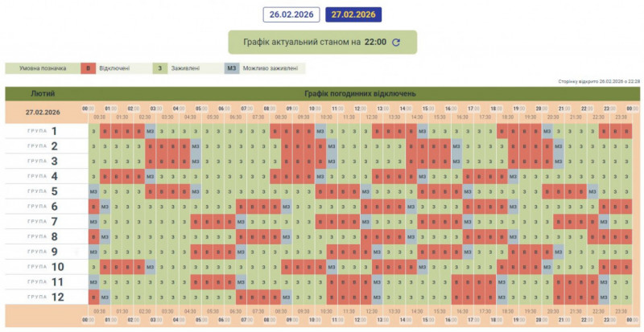Click the 12:00 marker in top time row
This screenshot has width=644, height=332.
(360, 108)
